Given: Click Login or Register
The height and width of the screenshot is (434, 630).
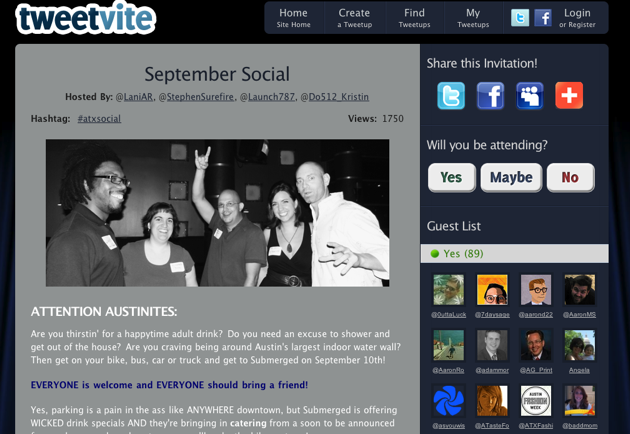Looking at the screenshot, I should point(577,18).
